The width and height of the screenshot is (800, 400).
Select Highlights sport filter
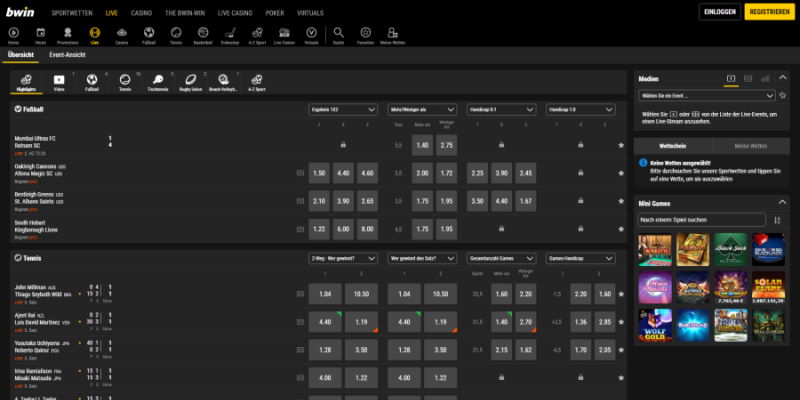(26, 83)
